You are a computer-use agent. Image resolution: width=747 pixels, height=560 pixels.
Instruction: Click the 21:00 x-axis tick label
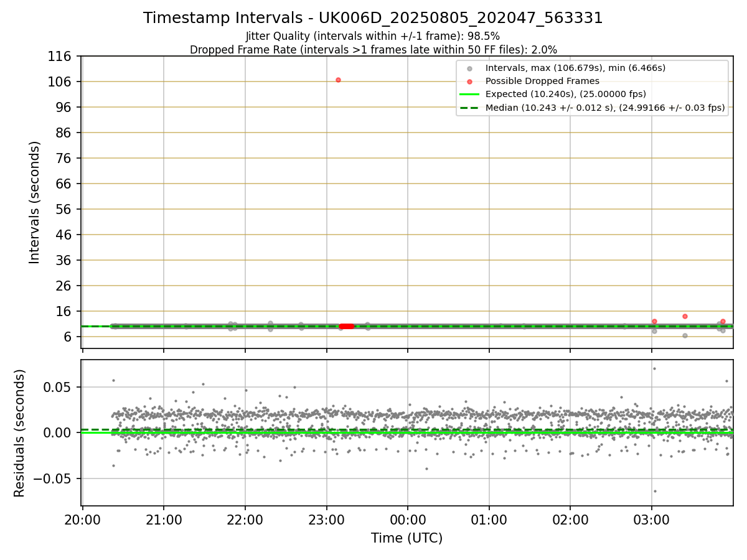(x=164, y=520)
